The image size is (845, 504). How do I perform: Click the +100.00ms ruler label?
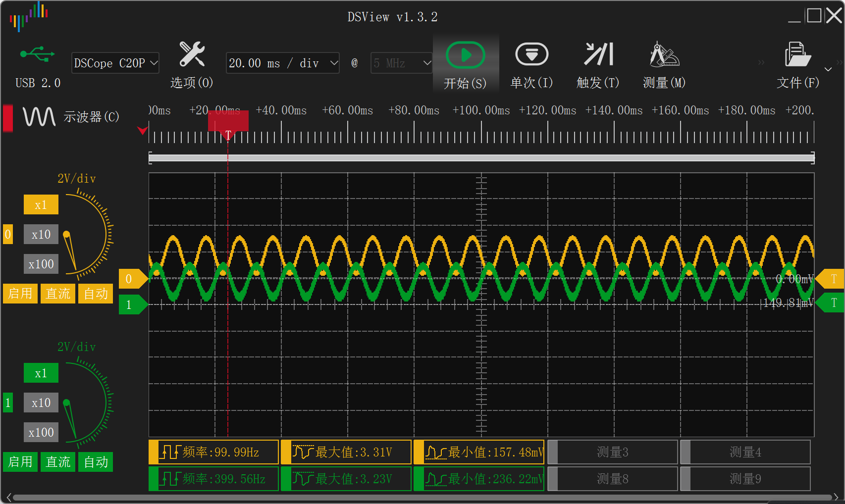(x=481, y=110)
